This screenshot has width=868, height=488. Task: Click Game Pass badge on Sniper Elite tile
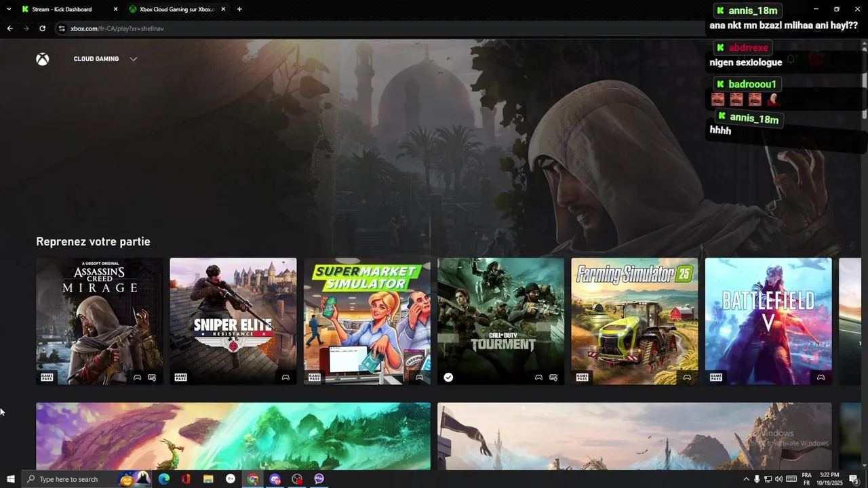click(x=180, y=378)
